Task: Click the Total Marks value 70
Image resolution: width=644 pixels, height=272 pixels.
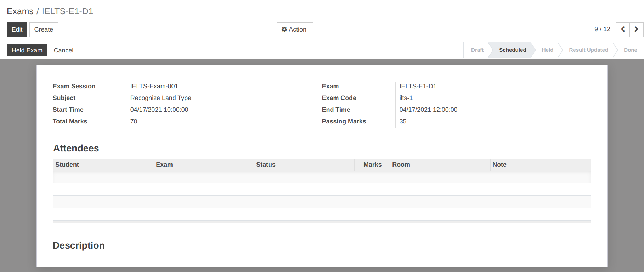Action: point(134,121)
